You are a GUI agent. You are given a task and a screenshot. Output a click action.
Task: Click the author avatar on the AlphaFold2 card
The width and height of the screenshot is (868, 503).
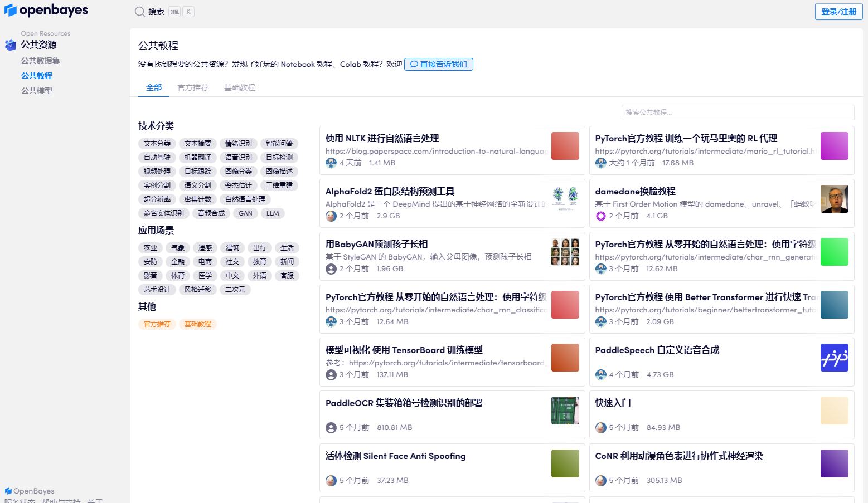331,216
